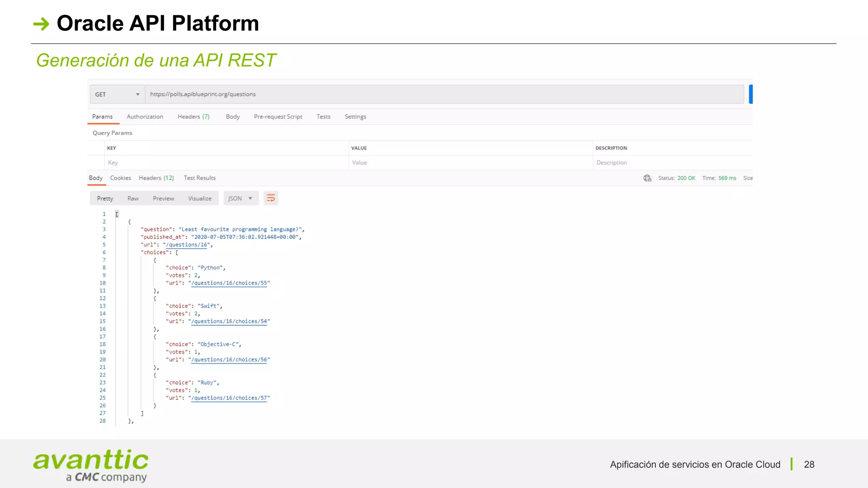Click the 569 ms response time

[x=727, y=178]
